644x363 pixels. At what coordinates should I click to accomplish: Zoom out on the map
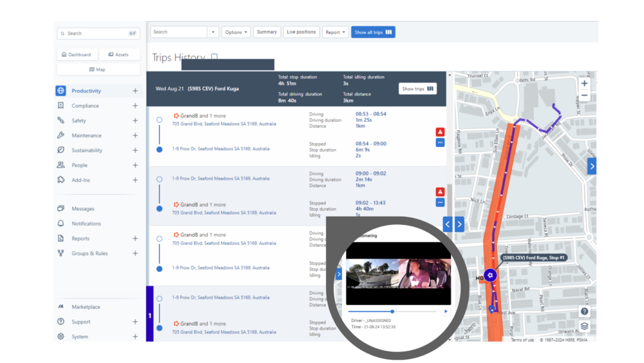pos(584,95)
